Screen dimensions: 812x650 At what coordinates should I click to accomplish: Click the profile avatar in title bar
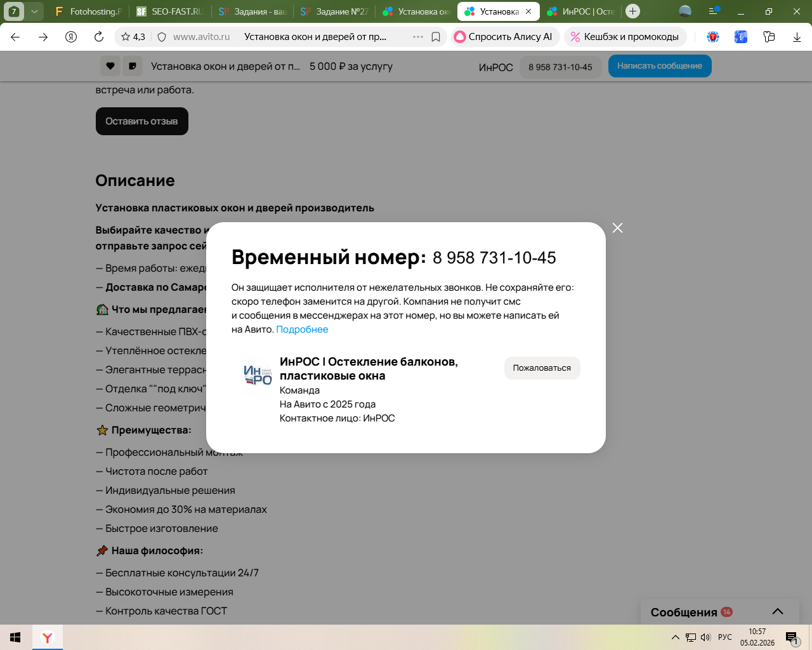pyautogui.click(x=685, y=11)
